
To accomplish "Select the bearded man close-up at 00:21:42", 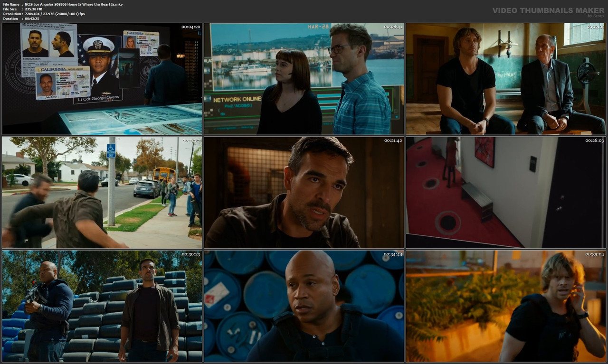I will coord(304,192).
